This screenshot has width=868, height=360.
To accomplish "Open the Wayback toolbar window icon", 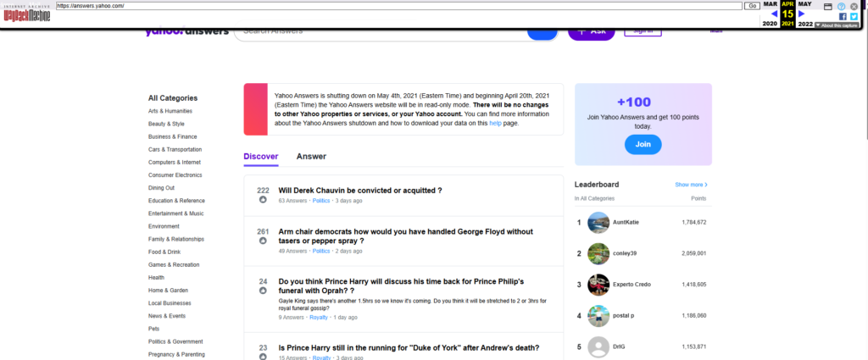I will tap(828, 7).
